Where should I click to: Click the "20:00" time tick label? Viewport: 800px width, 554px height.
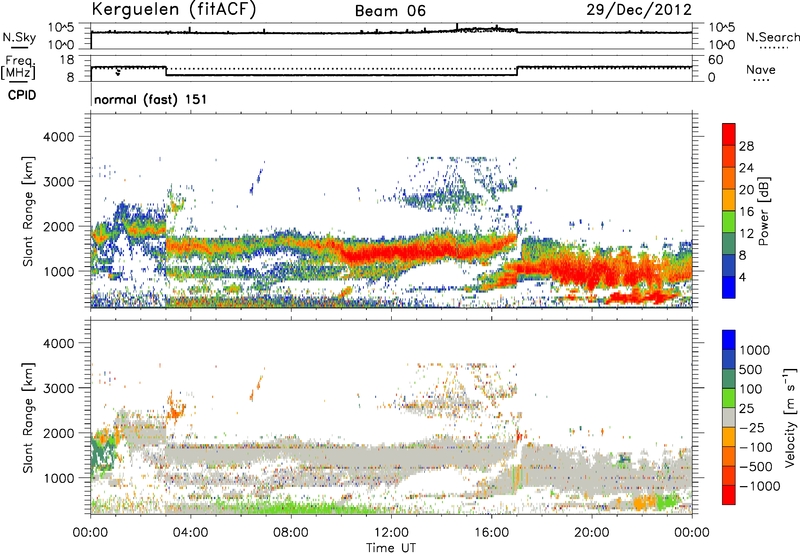pos(591,533)
